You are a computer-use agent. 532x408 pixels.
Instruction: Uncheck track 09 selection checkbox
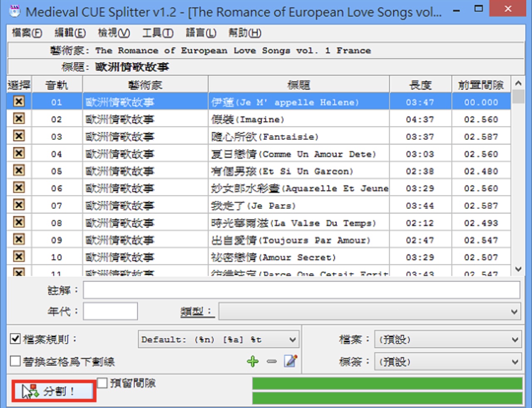pyautogui.click(x=19, y=239)
